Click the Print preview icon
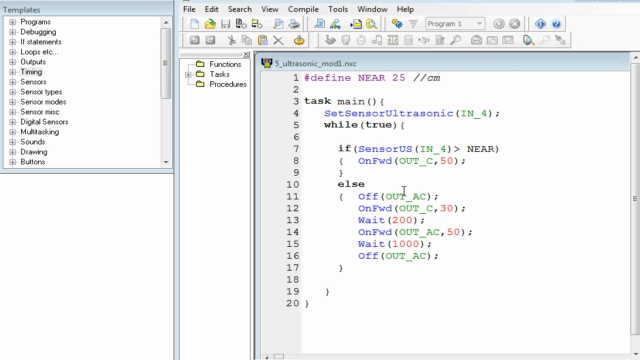 tap(278, 24)
